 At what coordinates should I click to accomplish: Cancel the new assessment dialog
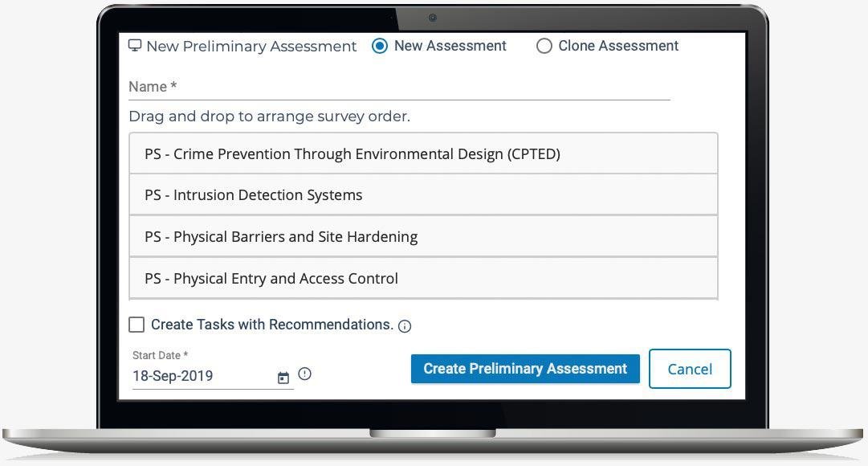click(x=690, y=369)
